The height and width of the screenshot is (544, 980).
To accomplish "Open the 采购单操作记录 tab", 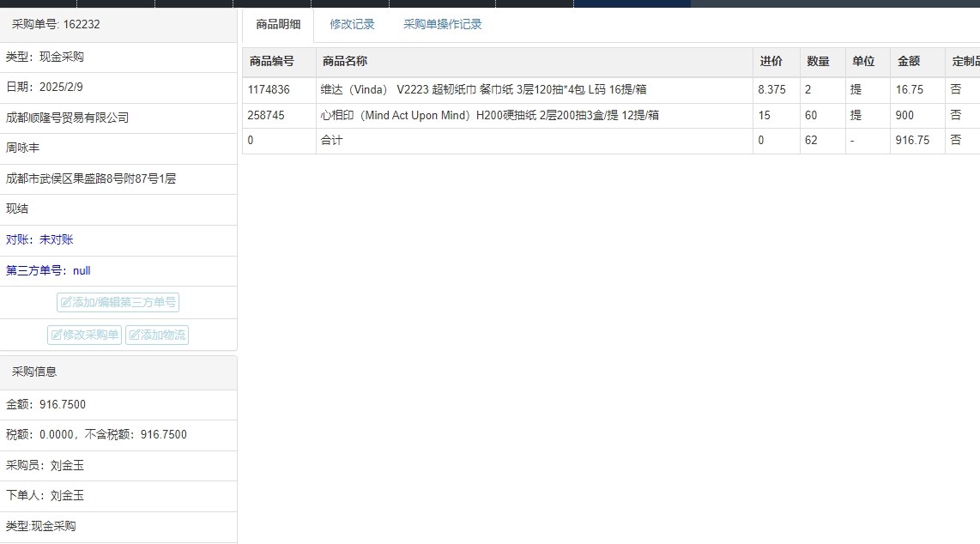I will [x=443, y=24].
